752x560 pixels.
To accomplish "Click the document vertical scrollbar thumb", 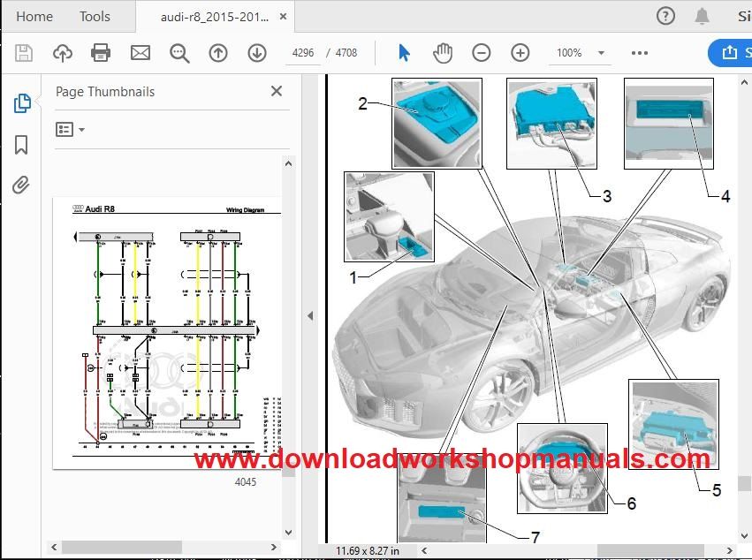I will pos(744,483).
